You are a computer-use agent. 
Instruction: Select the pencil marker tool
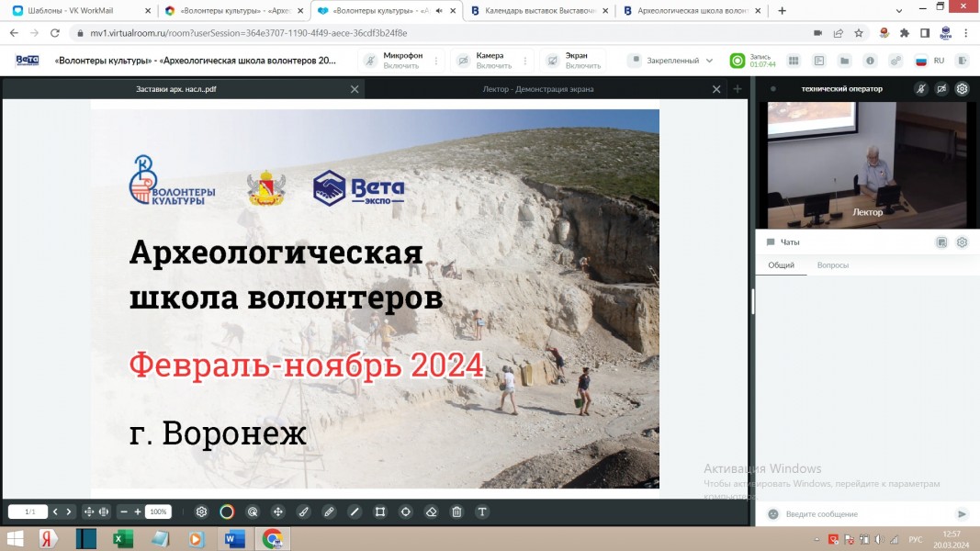click(x=329, y=512)
